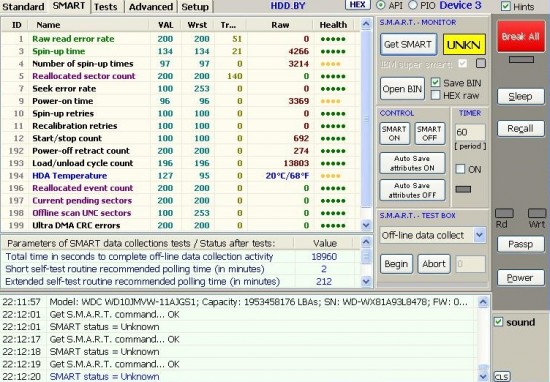This screenshot has height=382, width=550.
Task: Click the Device 3 label
Action: point(460,6)
